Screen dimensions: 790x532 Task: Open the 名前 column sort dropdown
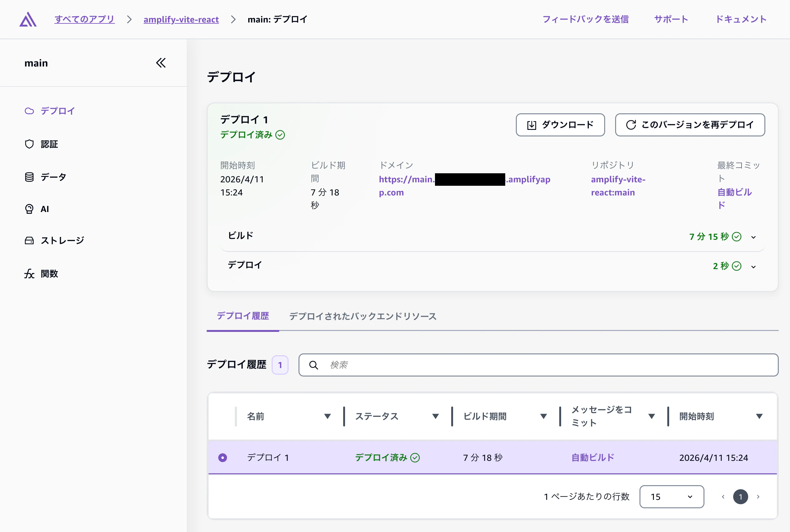click(x=328, y=416)
